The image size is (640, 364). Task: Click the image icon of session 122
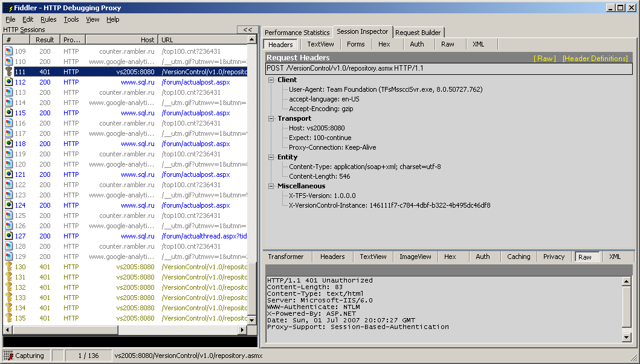(8, 185)
